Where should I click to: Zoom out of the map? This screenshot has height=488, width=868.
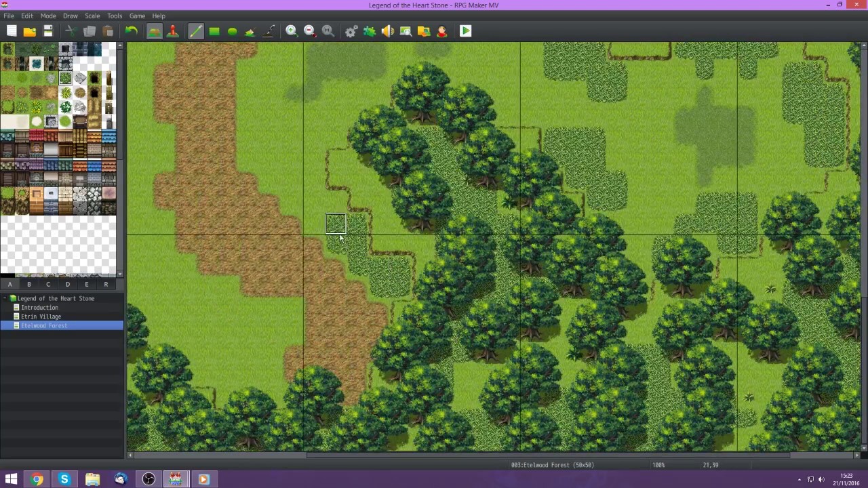310,31
